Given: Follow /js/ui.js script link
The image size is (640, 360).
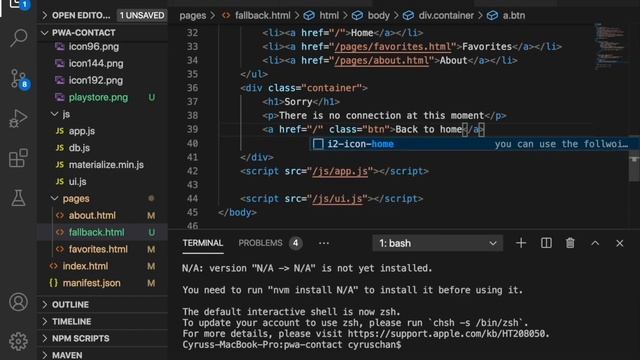Looking at the screenshot, I should click(x=337, y=199).
